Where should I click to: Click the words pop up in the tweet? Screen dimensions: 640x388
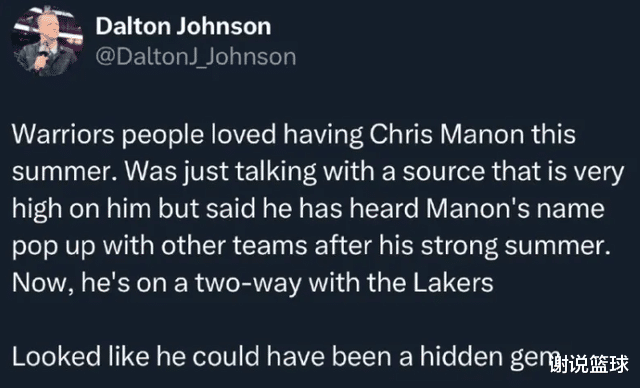[53, 247]
